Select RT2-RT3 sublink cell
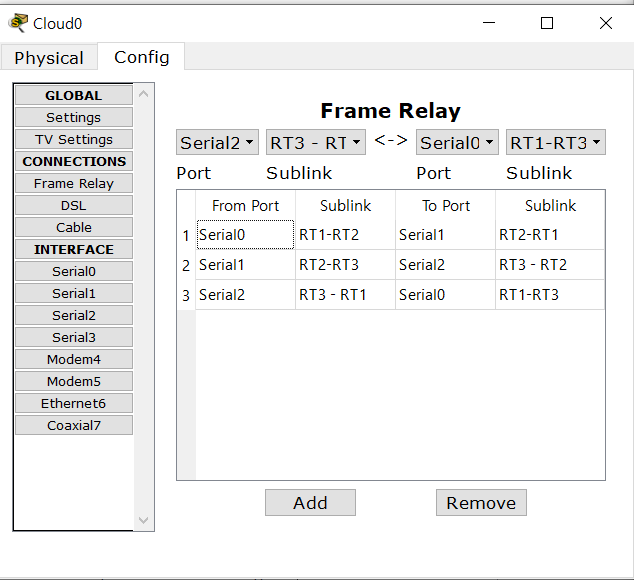This screenshot has width=634, height=580. tap(345, 265)
